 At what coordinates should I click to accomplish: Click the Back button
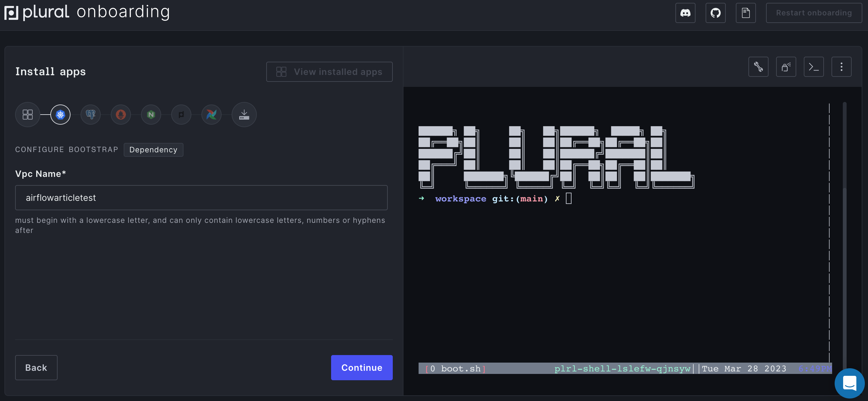click(36, 368)
